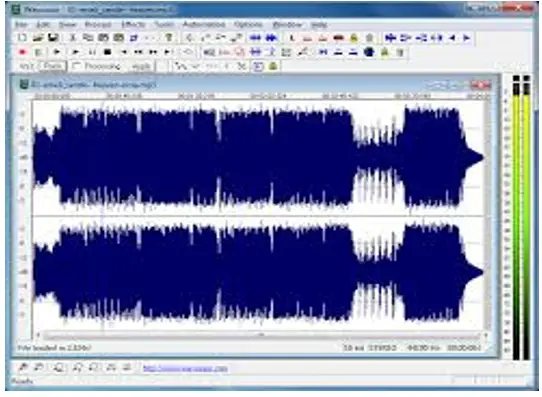Stop playback with the black square button
Viewport: 542px width, 397px height.
pos(108,52)
